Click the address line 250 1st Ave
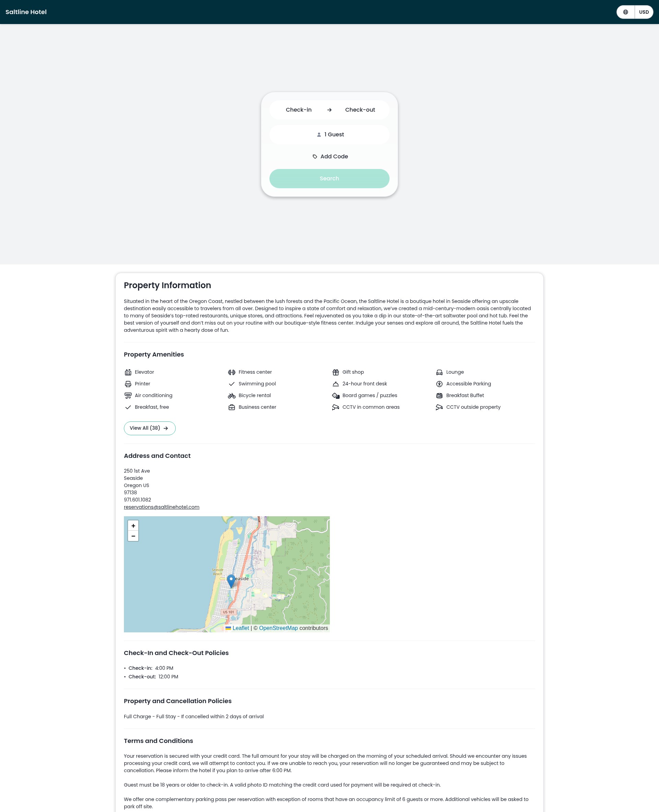The height and width of the screenshot is (812, 659). 137,471
